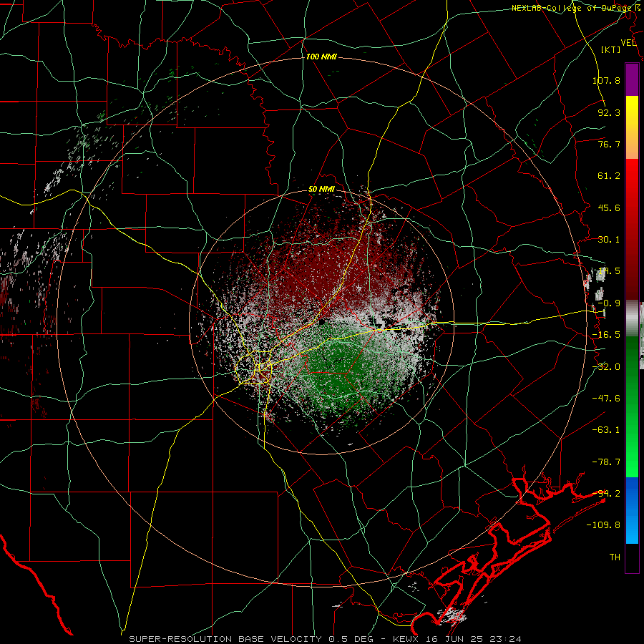Click the super-resolution base velocity caption
Image resolution: width=644 pixels, height=644 pixels.
pyautogui.click(x=326, y=639)
